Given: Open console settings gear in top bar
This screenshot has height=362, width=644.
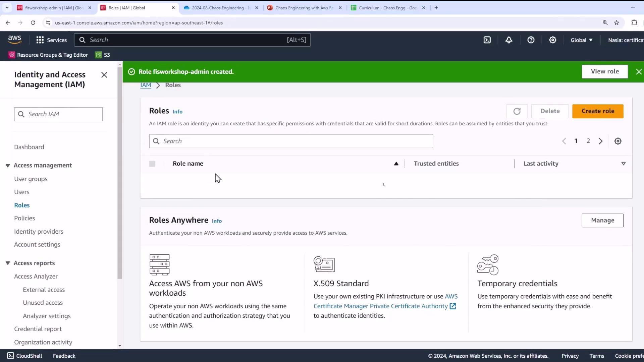Looking at the screenshot, I should click(552, 40).
